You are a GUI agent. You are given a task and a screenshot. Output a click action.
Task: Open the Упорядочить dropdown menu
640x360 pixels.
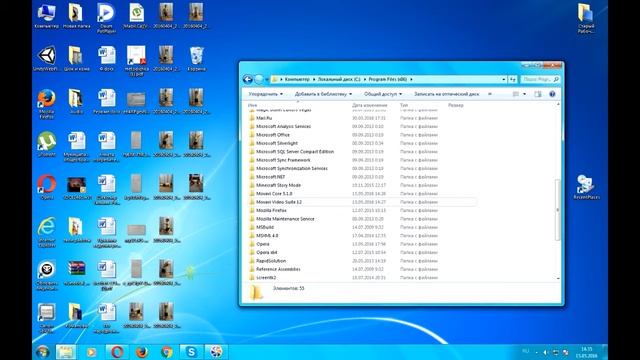click(x=265, y=94)
